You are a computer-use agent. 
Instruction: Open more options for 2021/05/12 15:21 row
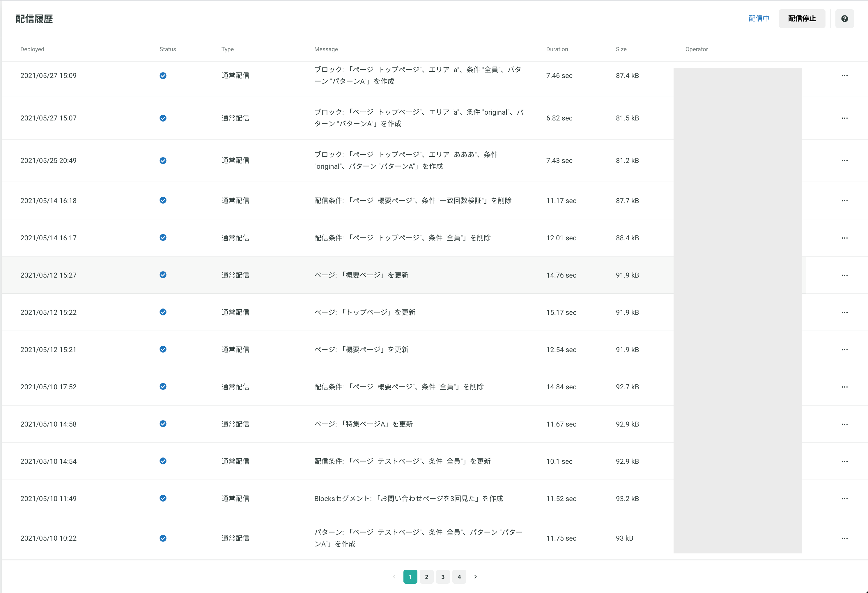coord(844,349)
